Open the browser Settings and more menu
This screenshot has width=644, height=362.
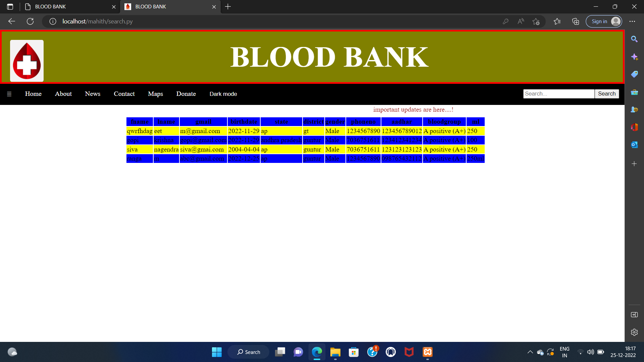[x=633, y=21]
